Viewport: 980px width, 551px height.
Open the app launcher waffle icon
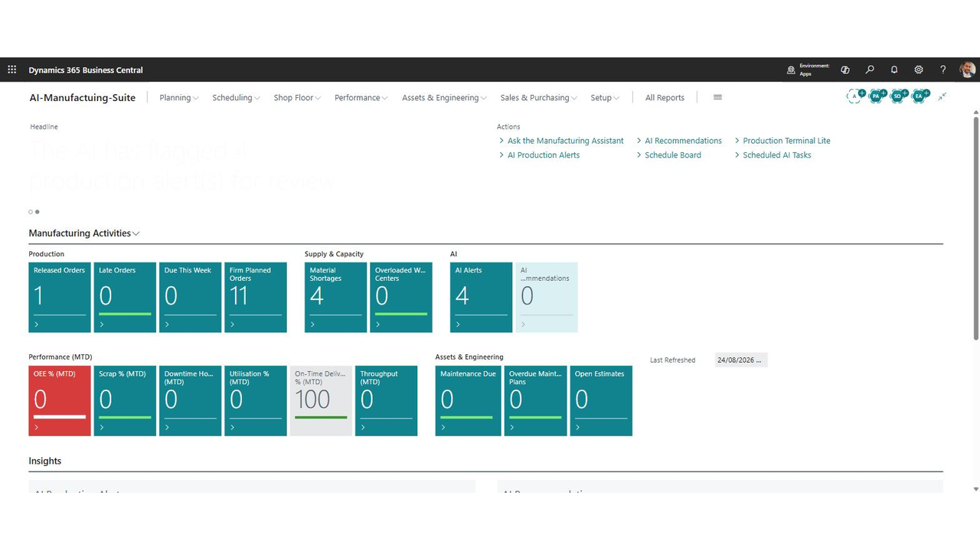pos(12,70)
